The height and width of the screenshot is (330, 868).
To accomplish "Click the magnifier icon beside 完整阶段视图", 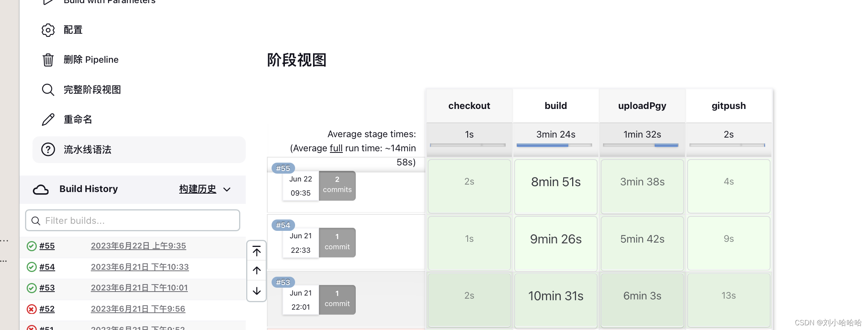I will pos(48,90).
